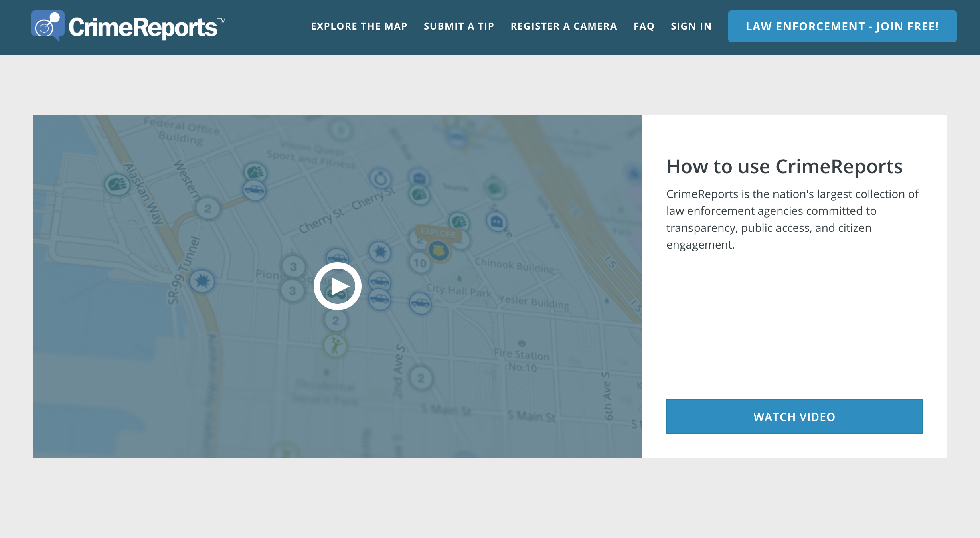This screenshot has height=538, width=980.
Task: Click Law Enforcement - Join Free button
Action: (842, 26)
